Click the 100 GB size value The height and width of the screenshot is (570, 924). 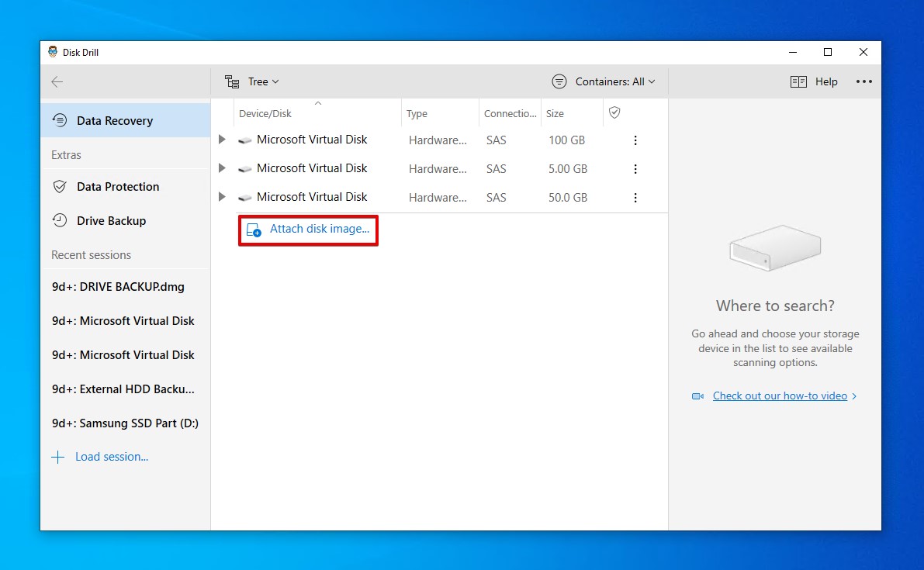567,140
